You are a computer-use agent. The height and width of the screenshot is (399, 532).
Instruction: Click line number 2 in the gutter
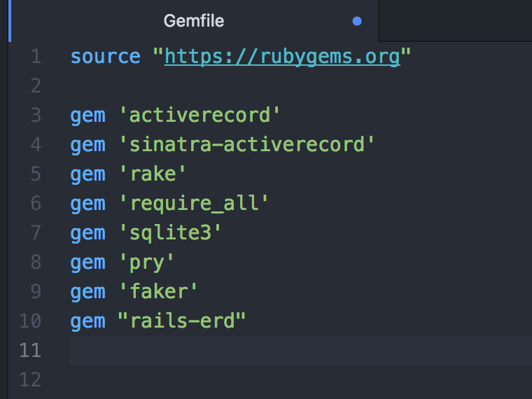click(36, 86)
